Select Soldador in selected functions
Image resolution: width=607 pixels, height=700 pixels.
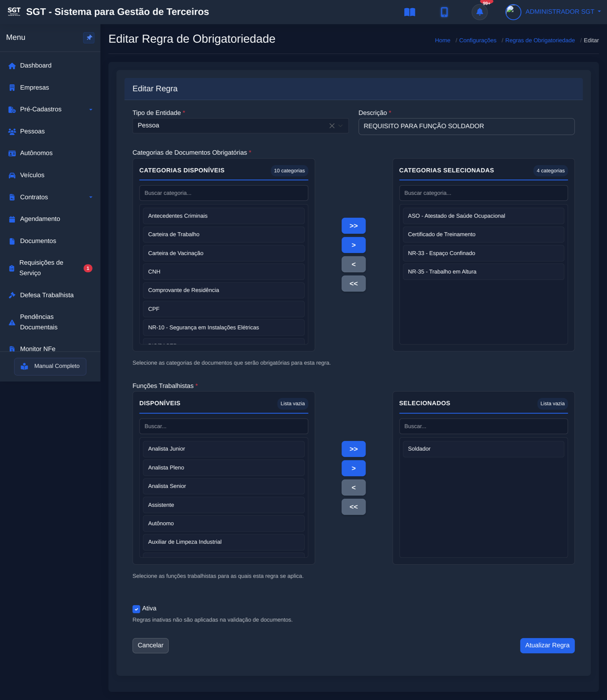[x=483, y=449]
